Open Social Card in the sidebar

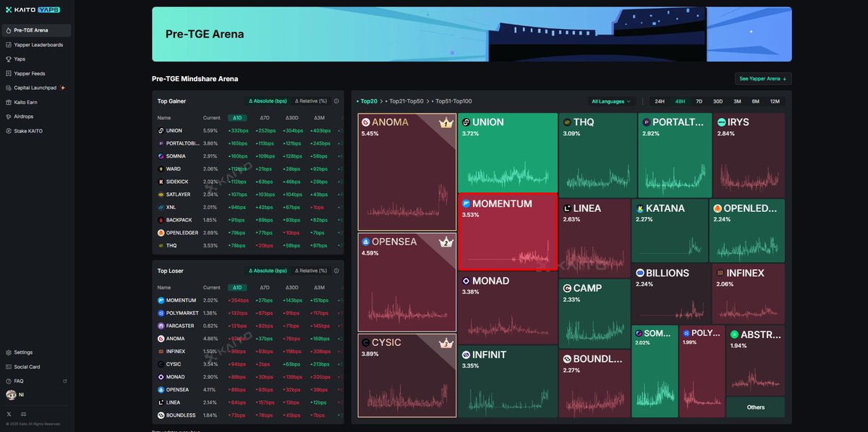point(36,367)
